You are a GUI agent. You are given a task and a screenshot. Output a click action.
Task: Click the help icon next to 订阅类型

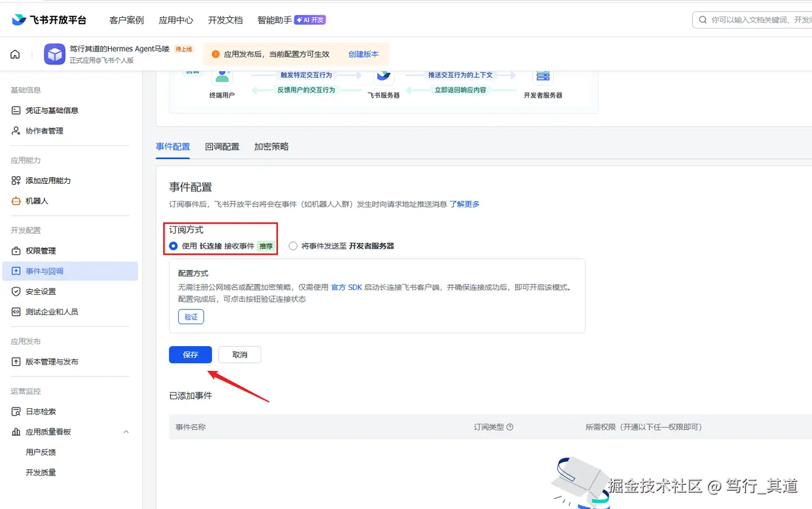pyautogui.click(x=510, y=427)
